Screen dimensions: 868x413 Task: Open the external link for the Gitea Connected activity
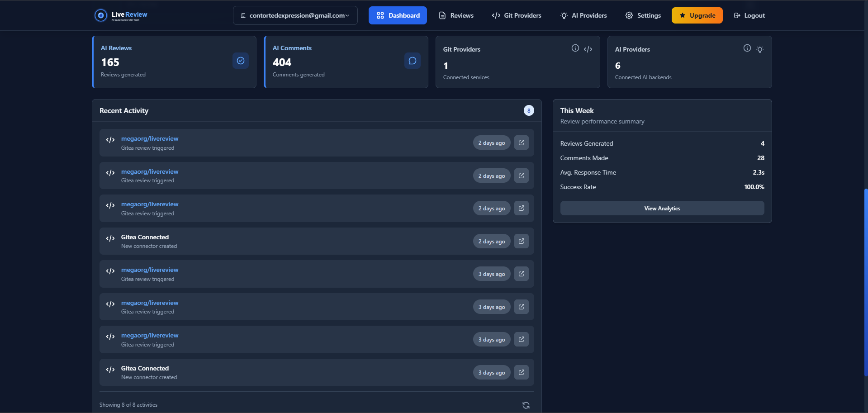click(x=521, y=241)
